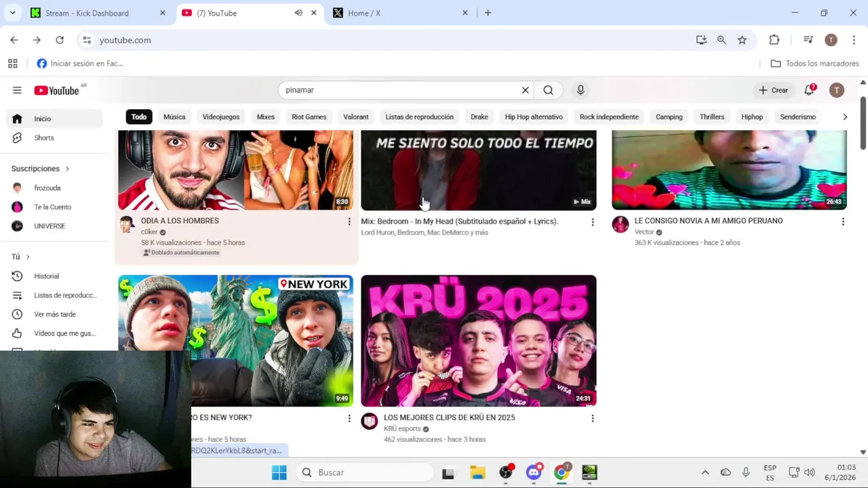Screen dimensions: 868x488
Task: Open Historial in sidebar
Action: coord(54,276)
